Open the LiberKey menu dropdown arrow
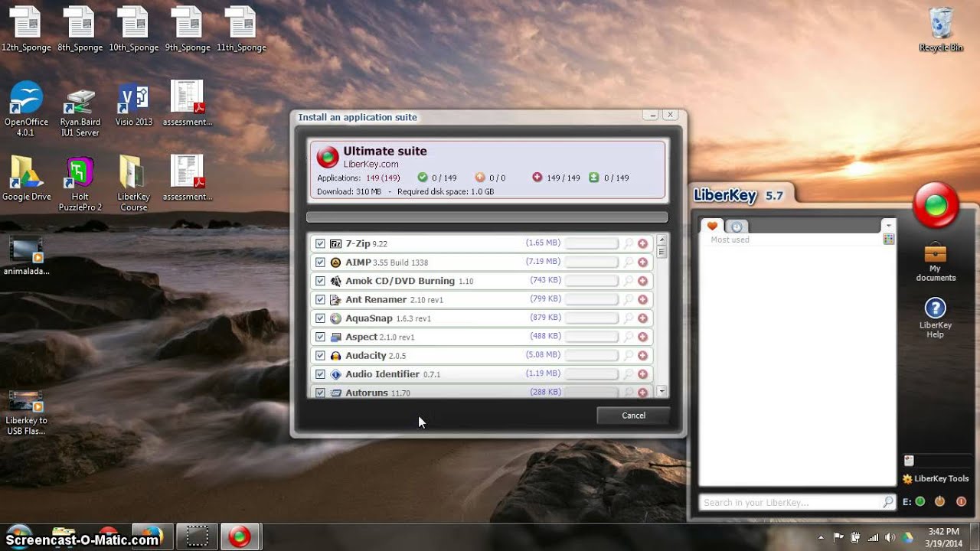The width and height of the screenshot is (980, 551). coord(888,226)
